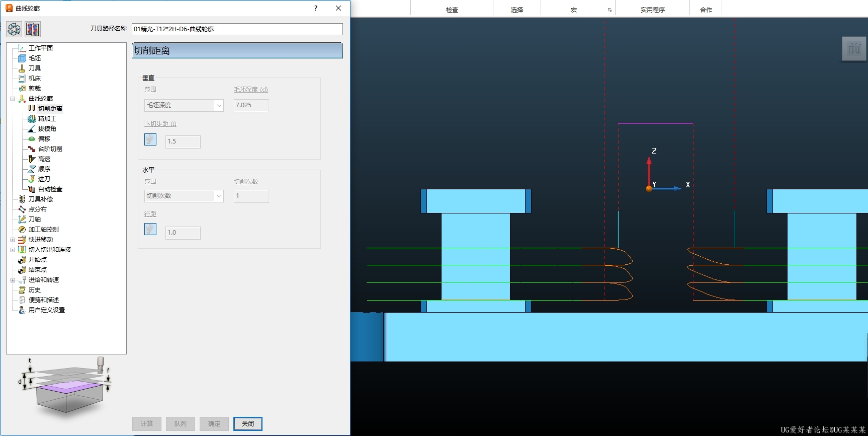Open the 开始点 start point icon
The height and width of the screenshot is (436, 868).
click(x=22, y=260)
